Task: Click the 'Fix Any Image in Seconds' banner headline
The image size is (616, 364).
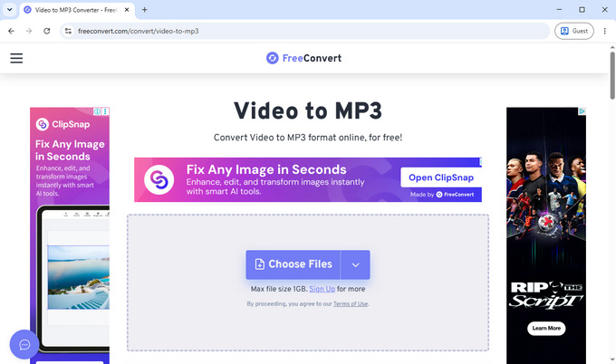Action: point(266,169)
